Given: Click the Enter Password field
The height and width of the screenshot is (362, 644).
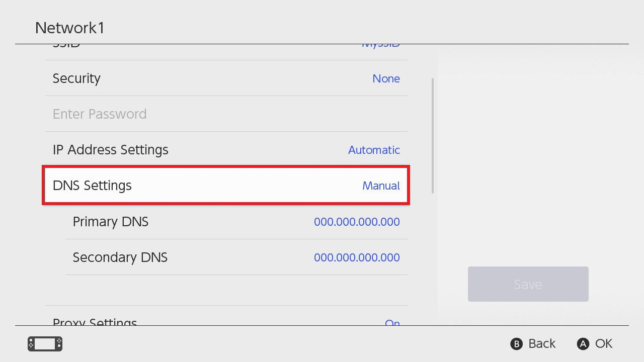Looking at the screenshot, I should 100,114.
